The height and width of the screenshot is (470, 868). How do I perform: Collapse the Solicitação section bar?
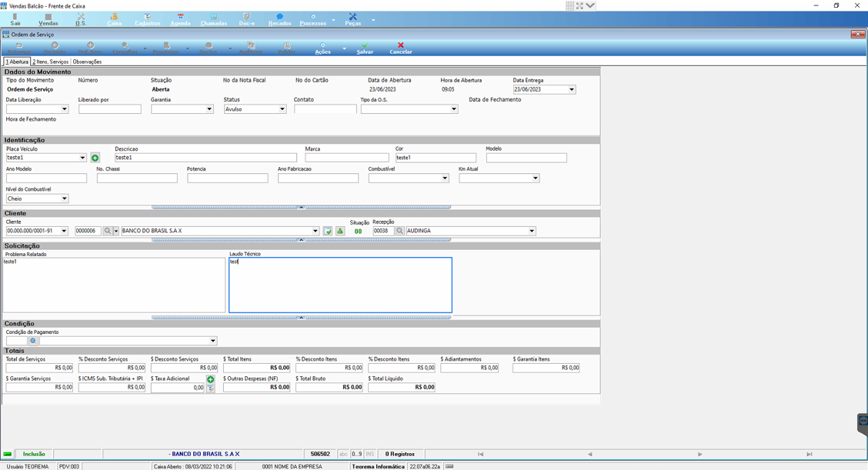[x=301, y=318]
